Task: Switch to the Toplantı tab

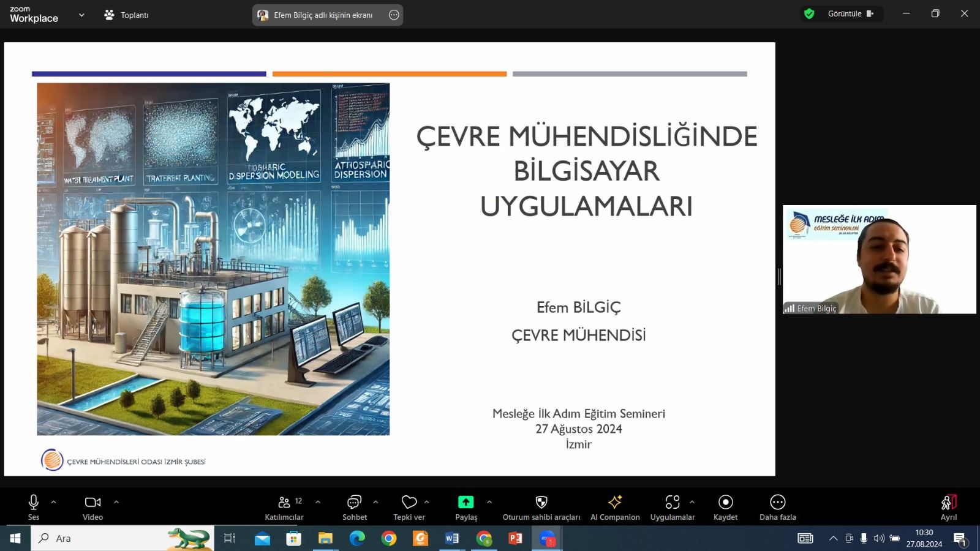Action: tap(127, 15)
